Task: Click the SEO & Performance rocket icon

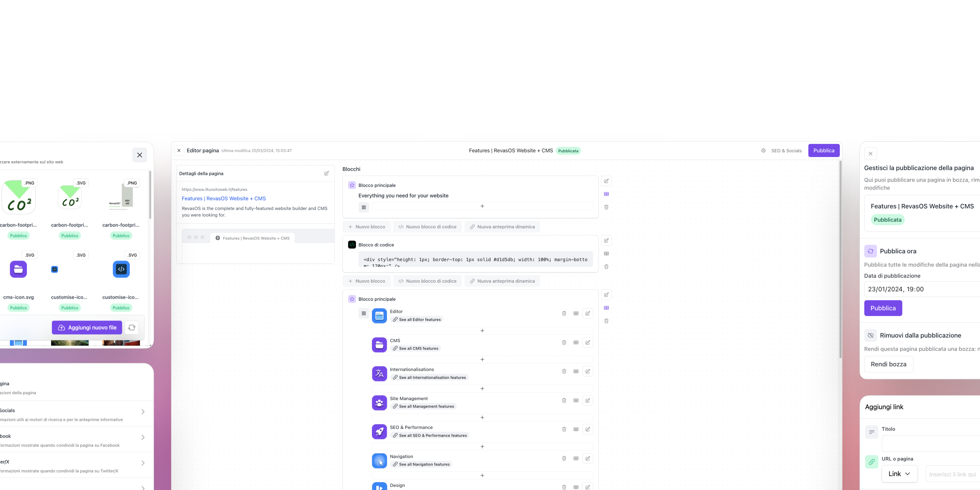Action: click(x=379, y=431)
